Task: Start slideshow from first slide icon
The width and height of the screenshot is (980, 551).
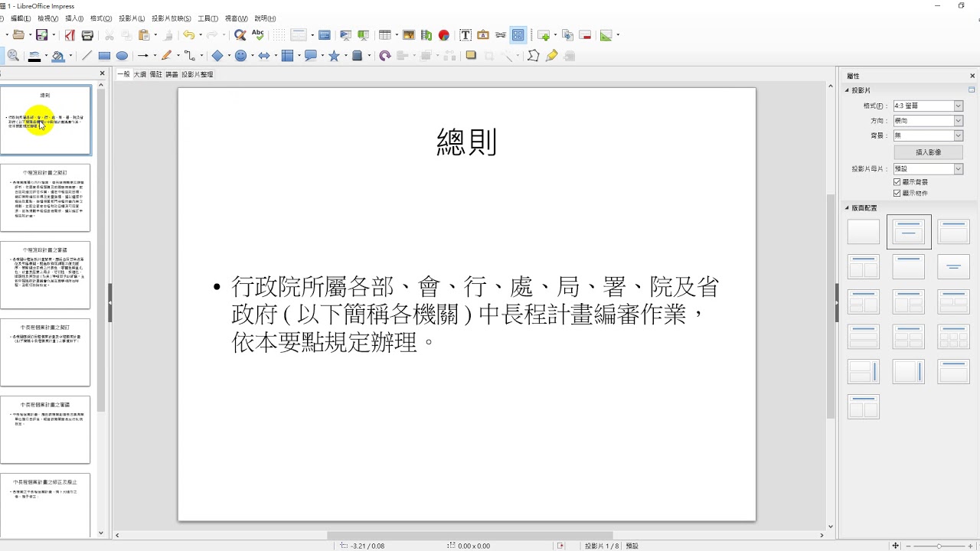Action: tap(345, 35)
